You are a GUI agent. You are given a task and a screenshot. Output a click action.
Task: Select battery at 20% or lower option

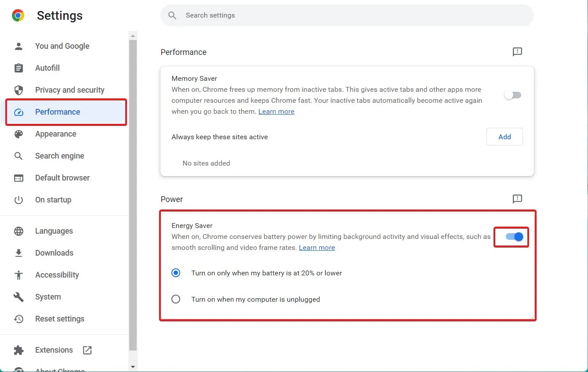tap(176, 273)
